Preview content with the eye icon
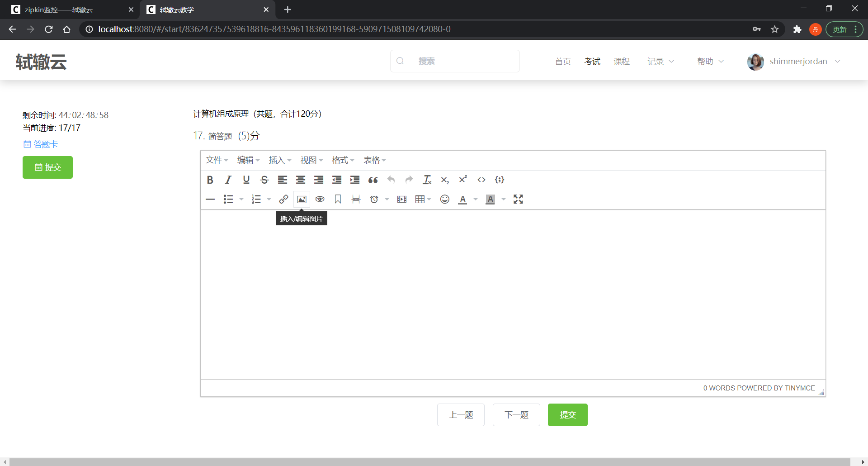Image resolution: width=868 pixels, height=466 pixels. point(320,199)
